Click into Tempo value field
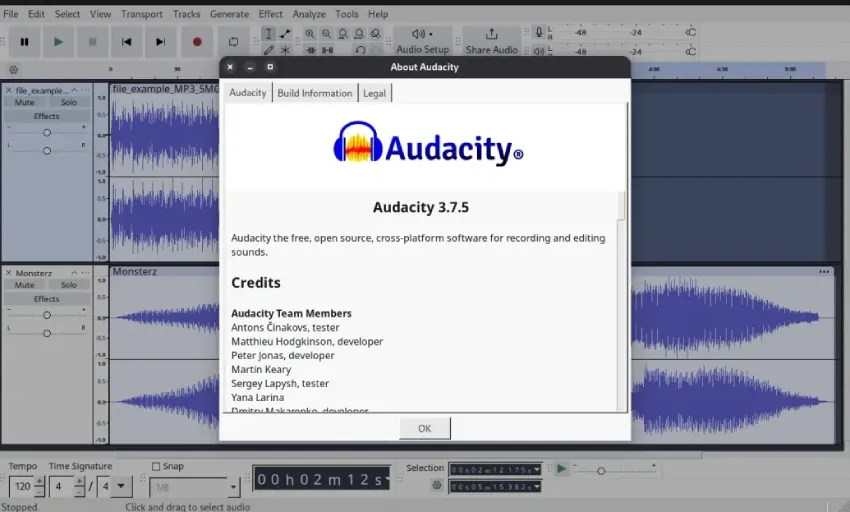850x512 pixels. coord(23,487)
